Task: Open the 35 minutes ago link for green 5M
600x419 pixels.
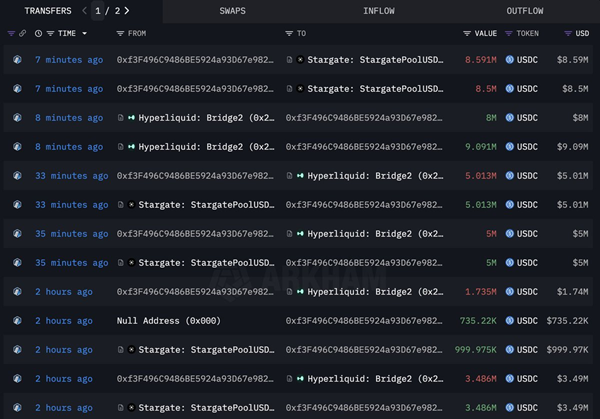Action: (72, 263)
